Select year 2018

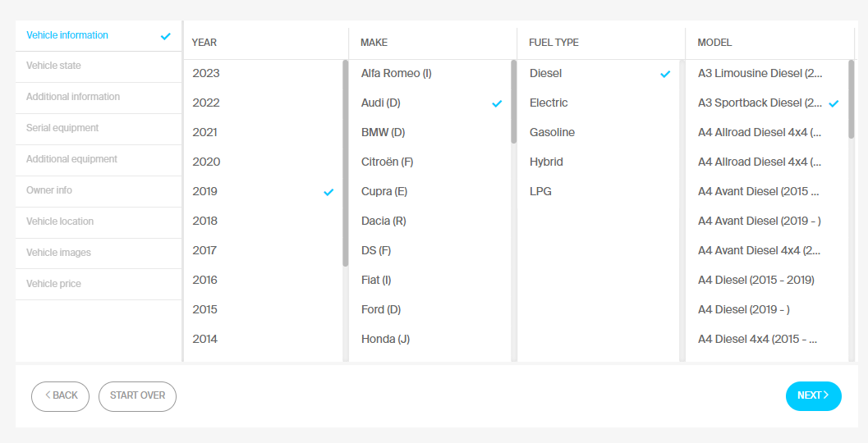point(263,221)
